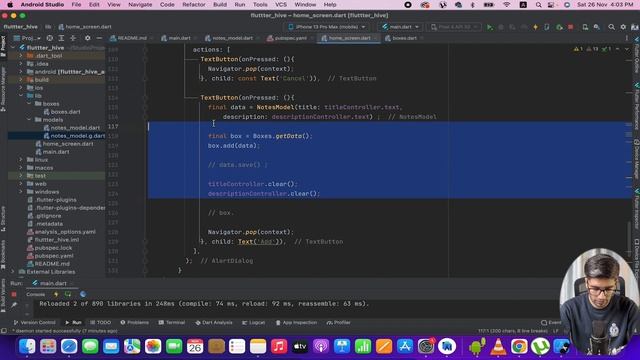Select home_screen.dart in project tree

(67, 144)
